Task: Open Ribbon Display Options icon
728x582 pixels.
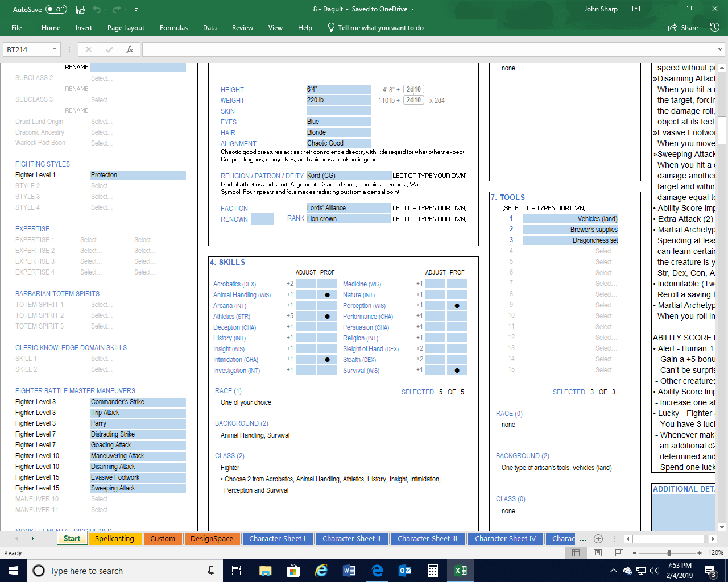Action: click(x=636, y=9)
